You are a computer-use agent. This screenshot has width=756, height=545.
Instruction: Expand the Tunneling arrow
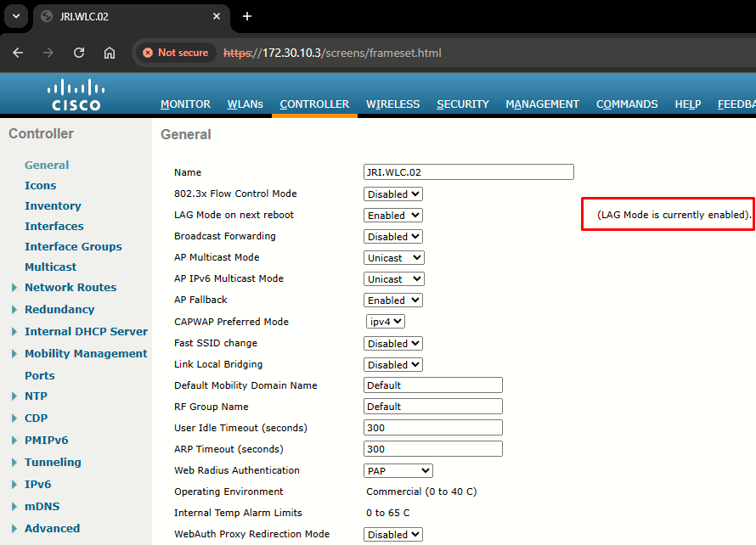(14, 462)
